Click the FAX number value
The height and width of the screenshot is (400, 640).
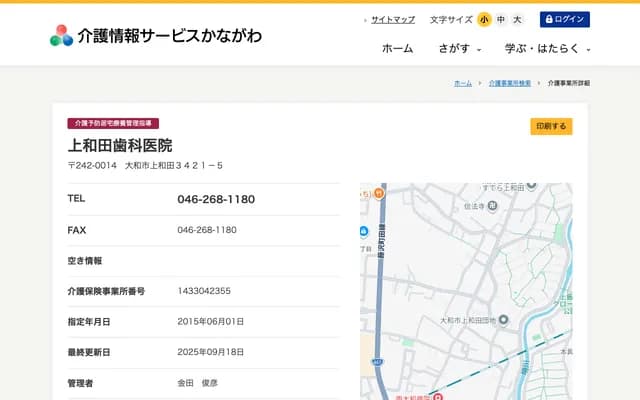tap(207, 230)
